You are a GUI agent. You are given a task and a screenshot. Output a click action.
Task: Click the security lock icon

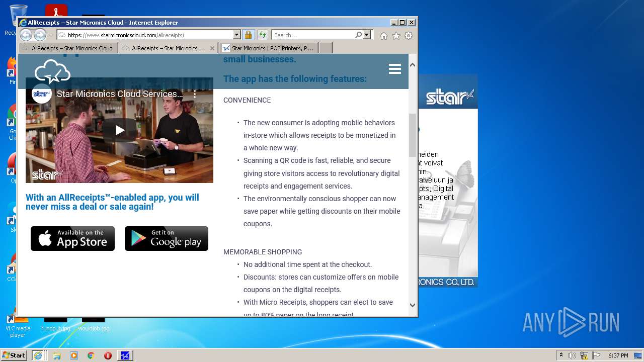tap(248, 35)
